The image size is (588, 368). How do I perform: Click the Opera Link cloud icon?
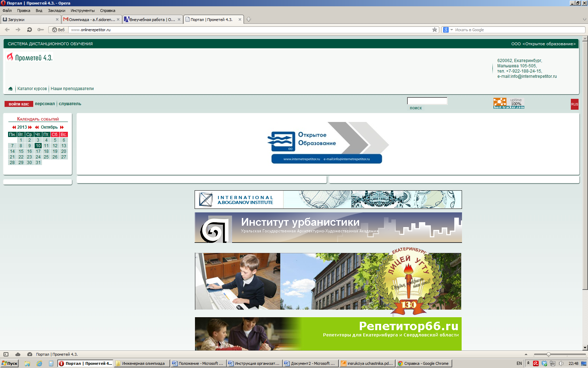tap(18, 354)
